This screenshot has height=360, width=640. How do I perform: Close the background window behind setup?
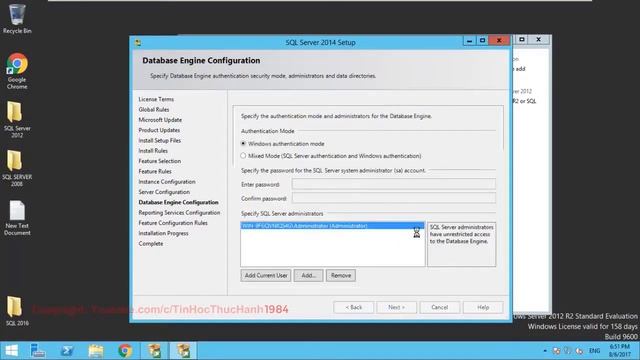point(538,40)
